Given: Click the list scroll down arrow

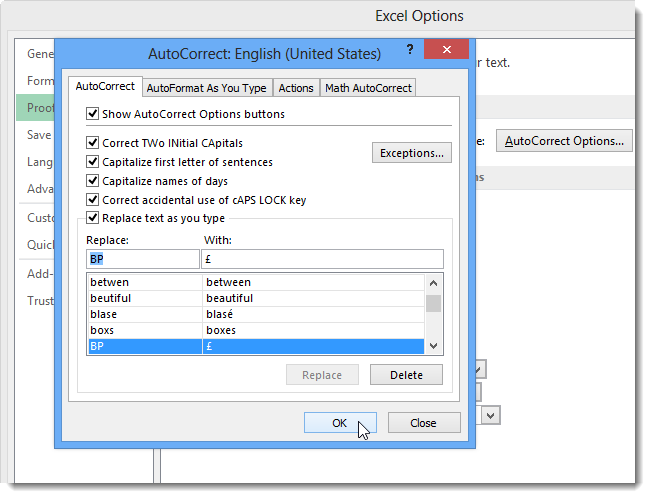Looking at the screenshot, I should coord(434,346).
